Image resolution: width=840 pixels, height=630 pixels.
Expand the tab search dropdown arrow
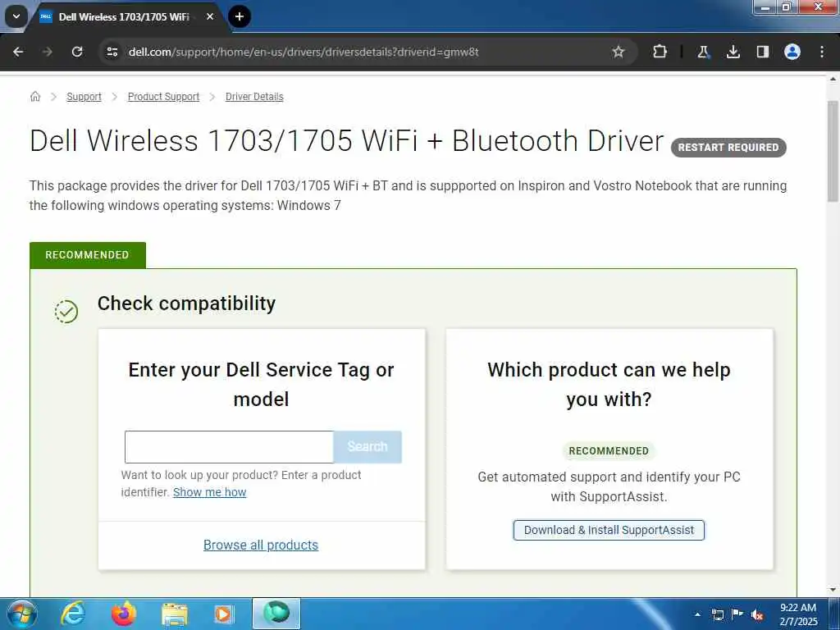point(16,16)
